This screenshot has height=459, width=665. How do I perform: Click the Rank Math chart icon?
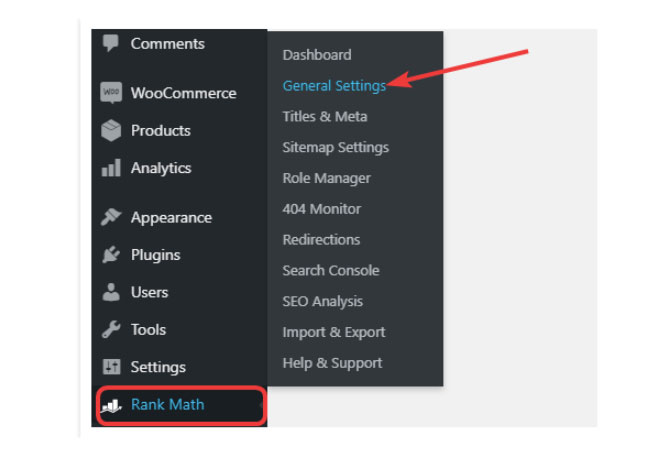pos(112,405)
